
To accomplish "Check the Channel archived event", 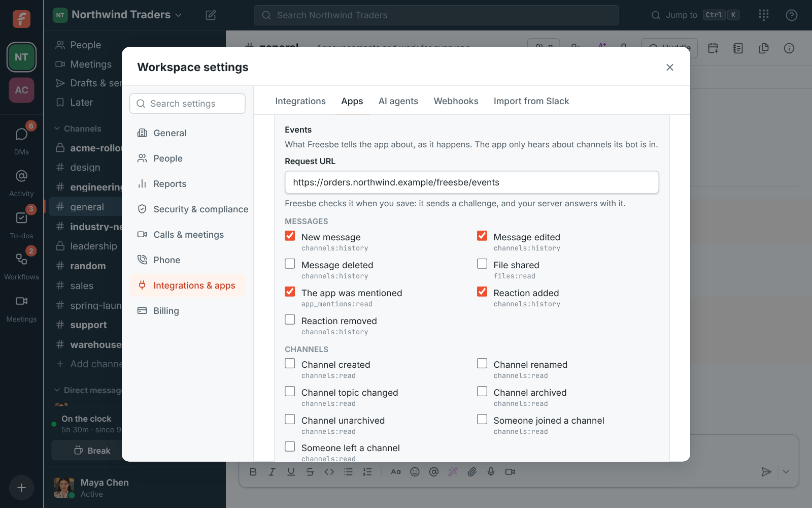I will point(482,391).
